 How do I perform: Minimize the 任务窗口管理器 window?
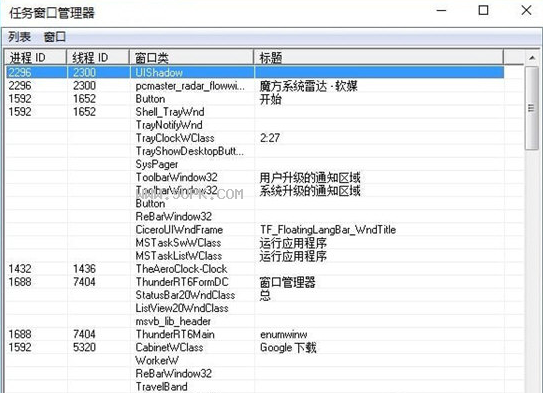441,10
